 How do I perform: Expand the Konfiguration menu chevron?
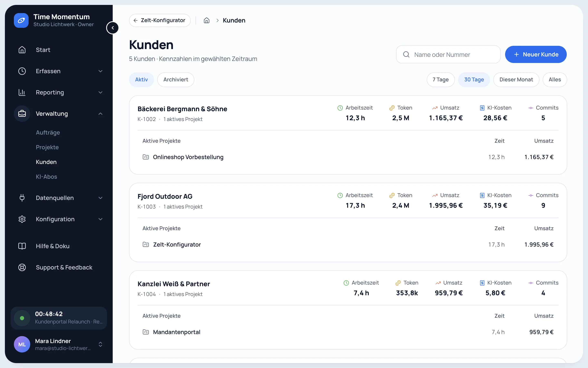(x=100, y=219)
